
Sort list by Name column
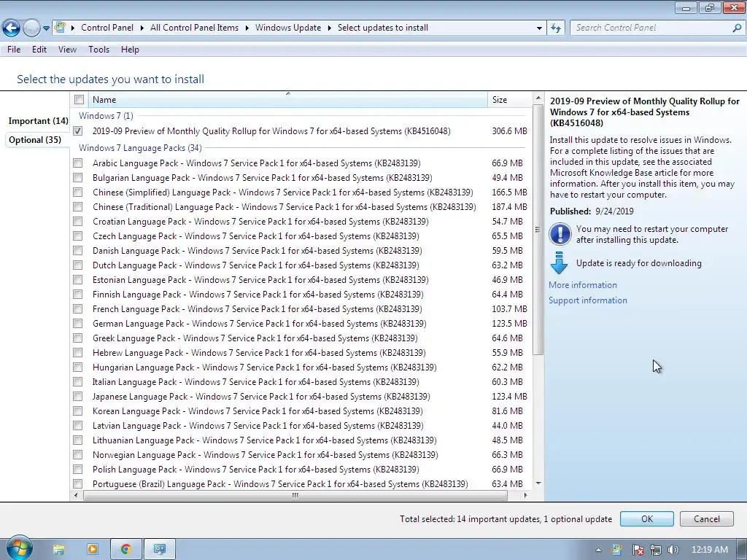(x=287, y=99)
